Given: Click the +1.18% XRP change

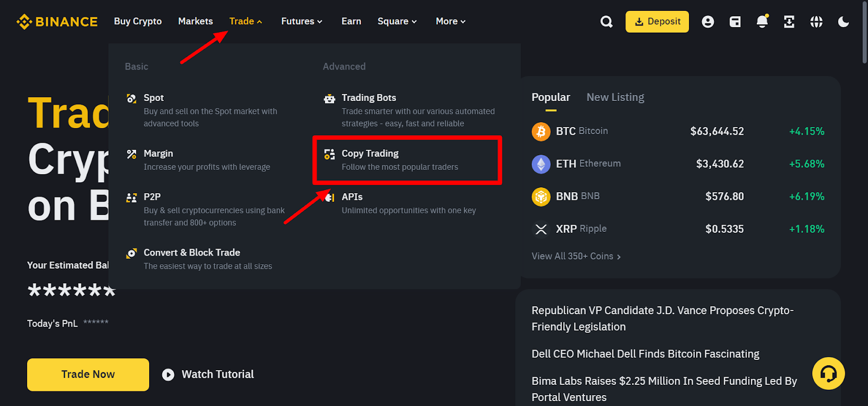Looking at the screenshot, I should [807, 229].
